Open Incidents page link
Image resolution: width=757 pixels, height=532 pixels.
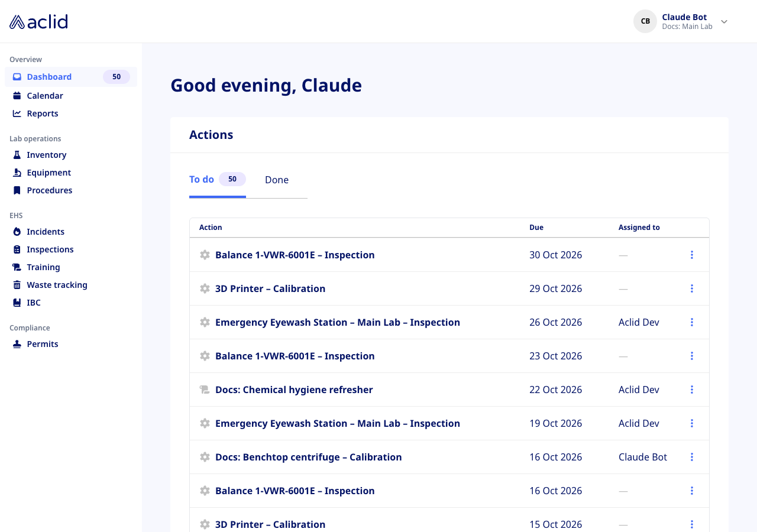point(46,232)
